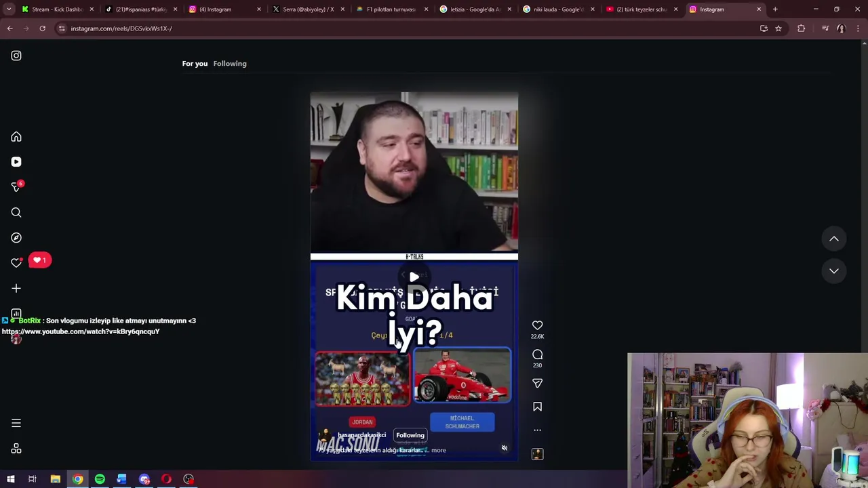Open OBS Studio from taskbar
Viewport: 868px width, 488px height.
(189, 479)
